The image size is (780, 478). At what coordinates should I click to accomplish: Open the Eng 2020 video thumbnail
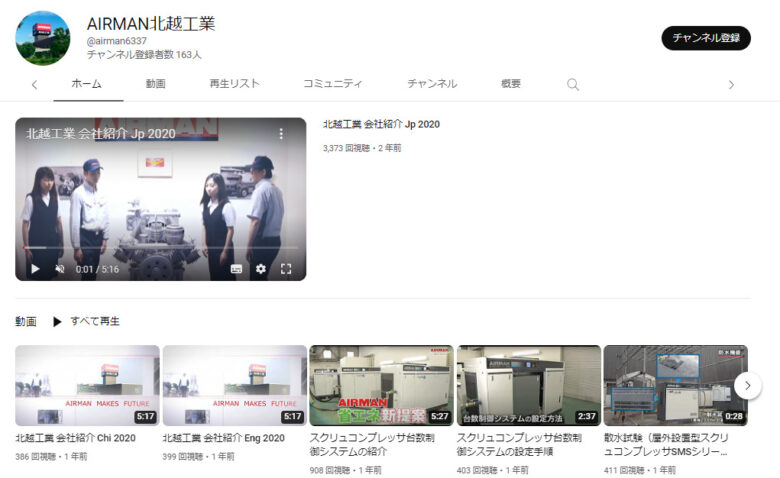(234, 385)
